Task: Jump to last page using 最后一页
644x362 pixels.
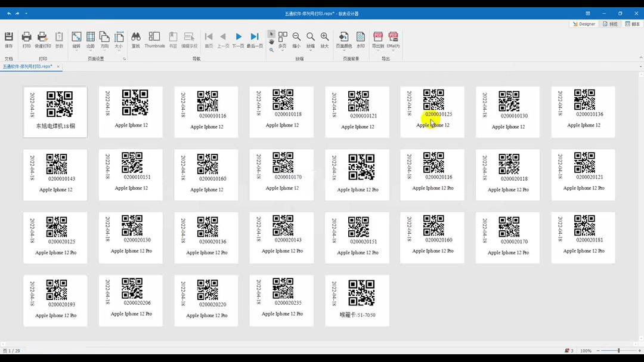Action: point(255,37)
